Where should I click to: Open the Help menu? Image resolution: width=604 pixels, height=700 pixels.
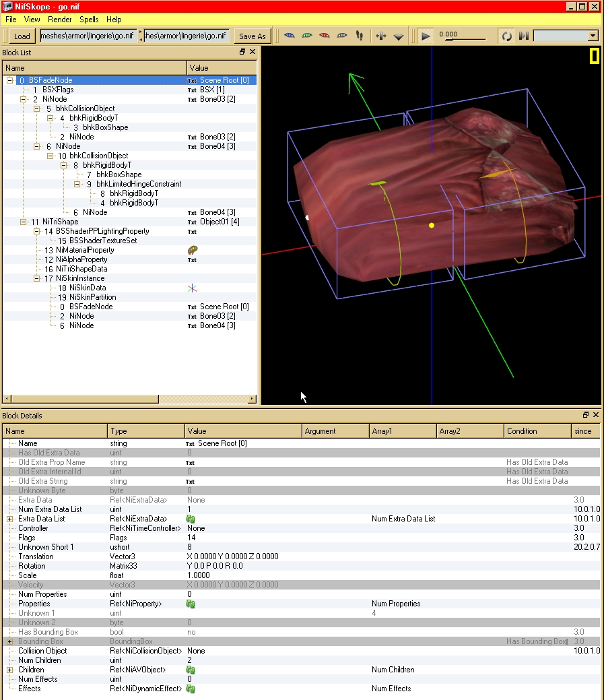point(114,19)
